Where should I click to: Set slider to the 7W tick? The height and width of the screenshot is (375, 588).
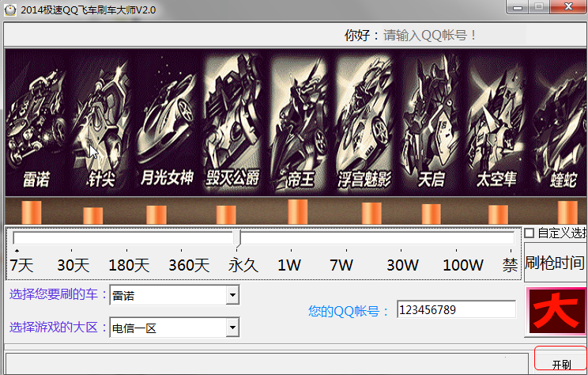point(346,250)
